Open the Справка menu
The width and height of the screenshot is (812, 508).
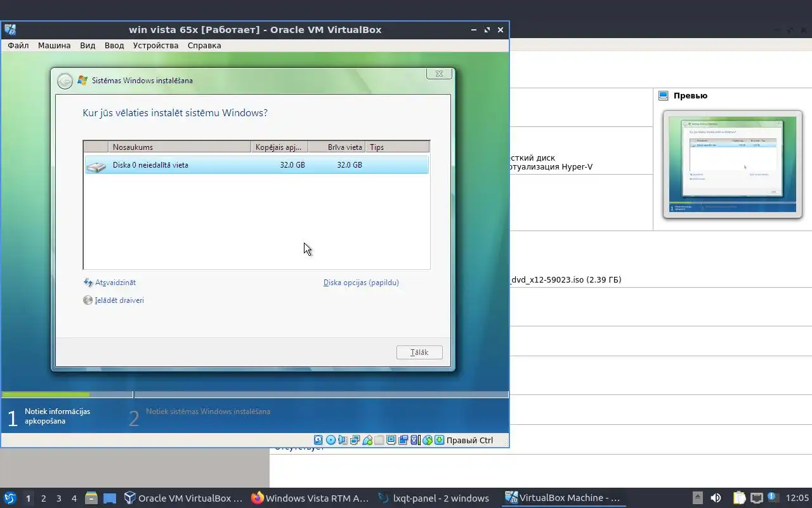pos(204,45)
